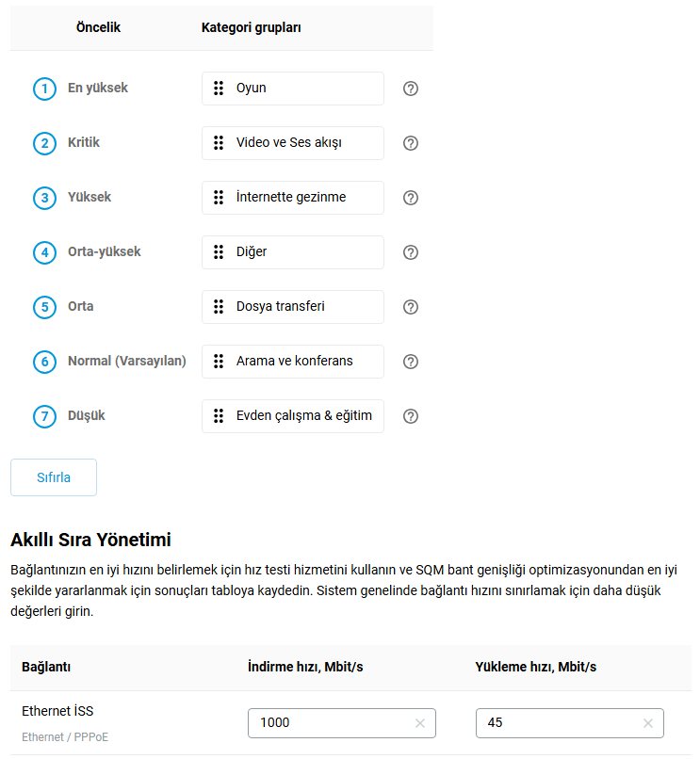The width and height of the screenshot is (700, 759).
Task: Click the Sıfırla reset button
Action: click(x=54, y=477)
